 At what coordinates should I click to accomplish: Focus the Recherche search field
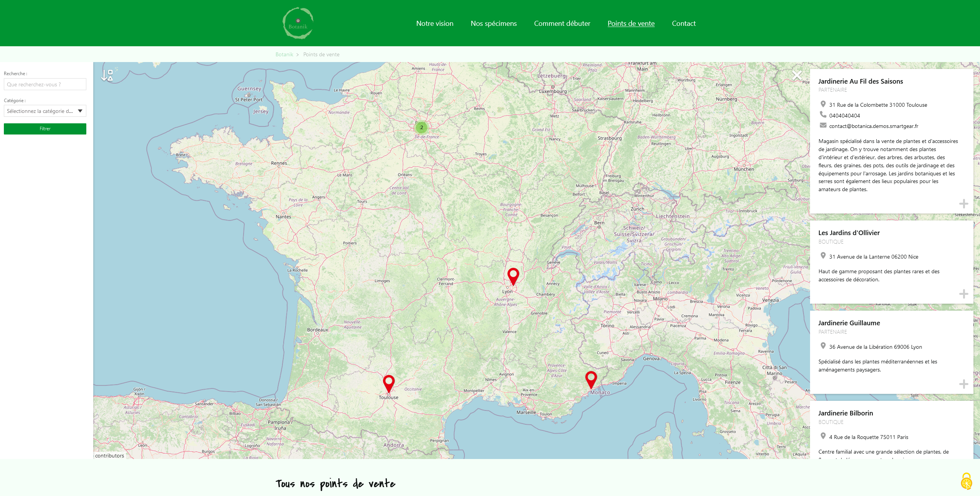45,84
